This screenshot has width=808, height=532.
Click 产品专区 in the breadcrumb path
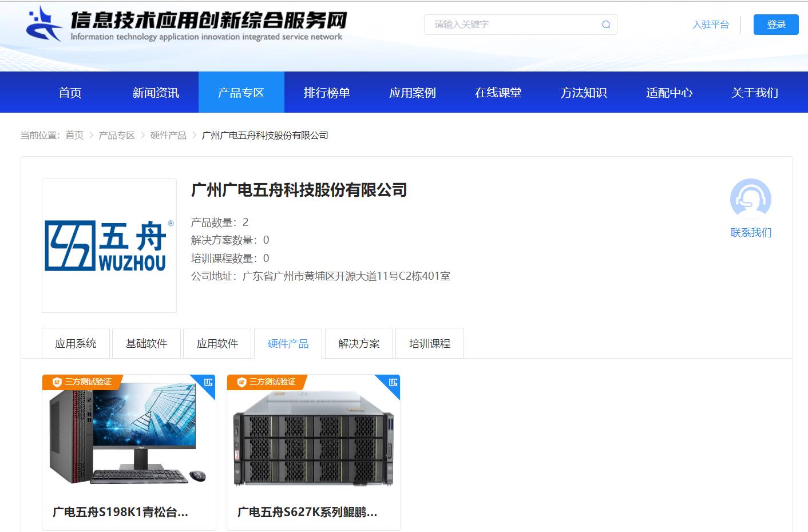point(117,136)
